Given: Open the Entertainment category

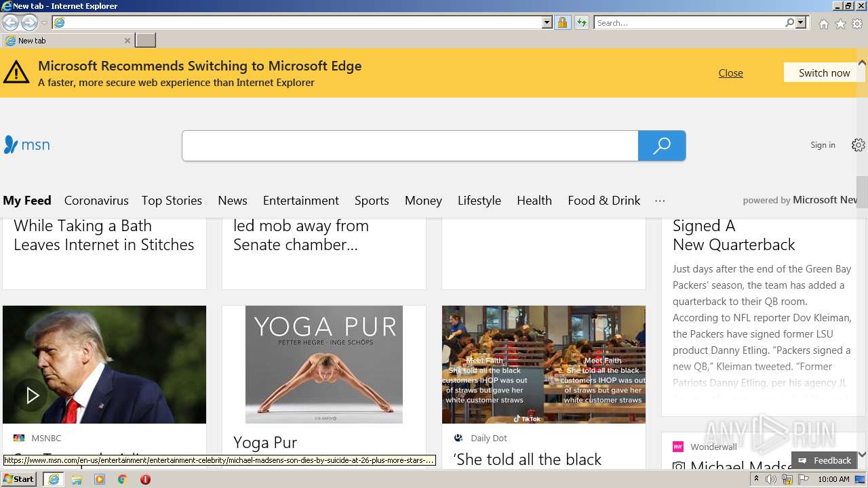Looking at the screenshot, I should coord(301,200).
